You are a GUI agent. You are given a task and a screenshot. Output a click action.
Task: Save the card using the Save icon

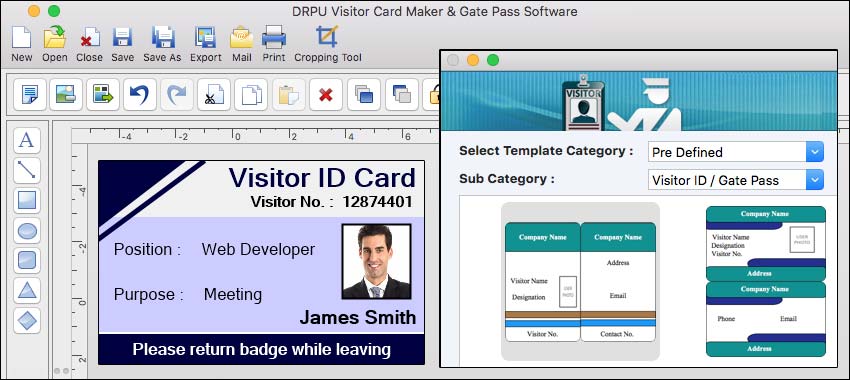[123, 37]
